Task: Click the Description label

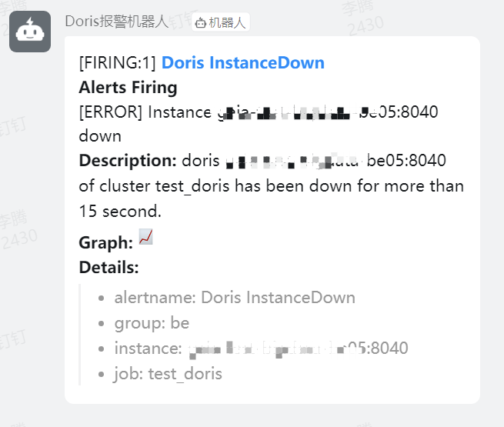Action: (128, 161)
